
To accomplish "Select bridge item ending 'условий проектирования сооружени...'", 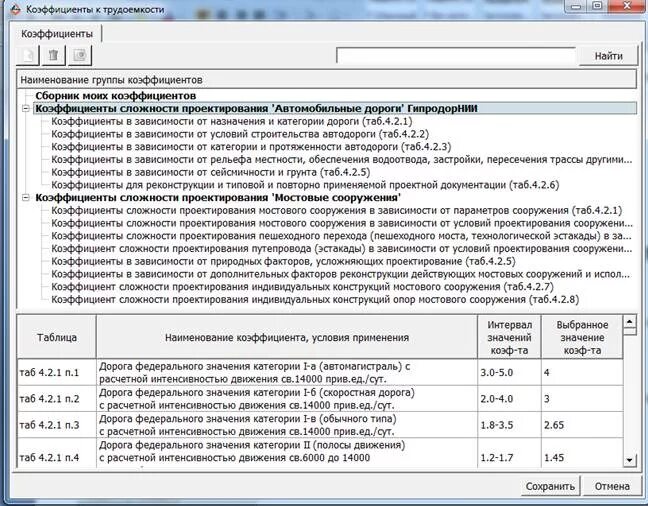I will [342, 223].
